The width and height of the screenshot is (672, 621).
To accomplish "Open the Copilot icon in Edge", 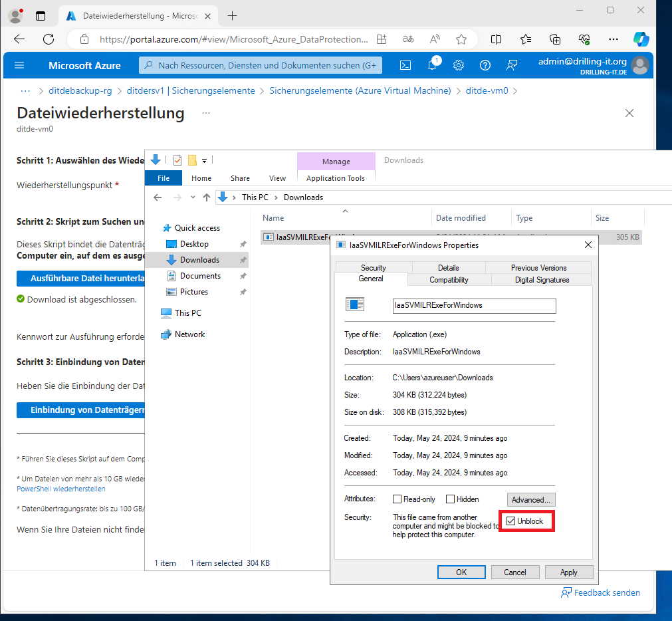I will pos(641,39).
